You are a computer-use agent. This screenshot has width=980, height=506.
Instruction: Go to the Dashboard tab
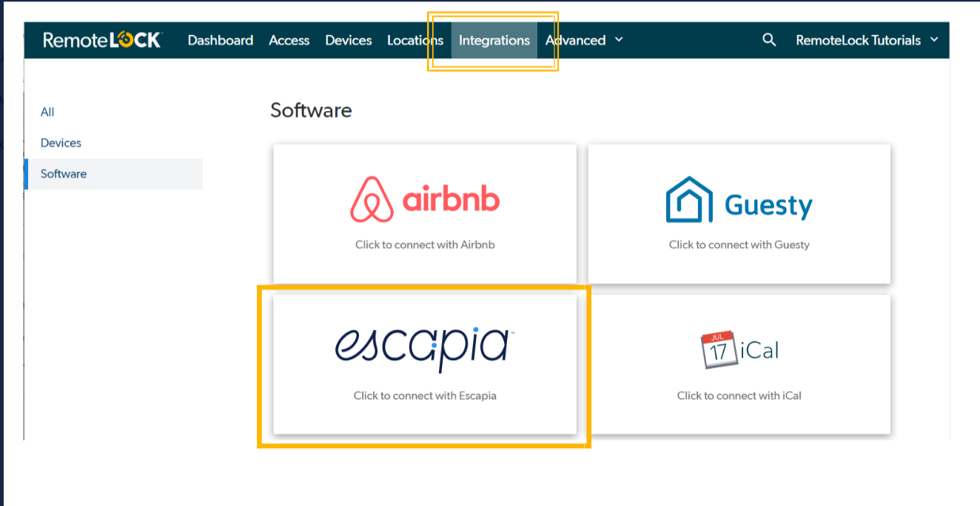pos(221,40)
